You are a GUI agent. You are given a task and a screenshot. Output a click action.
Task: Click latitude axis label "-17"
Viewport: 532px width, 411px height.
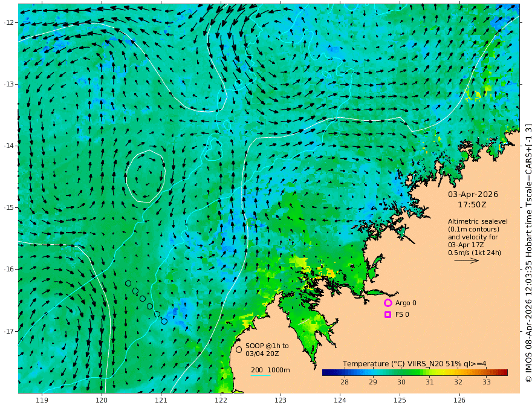point(9,331)
